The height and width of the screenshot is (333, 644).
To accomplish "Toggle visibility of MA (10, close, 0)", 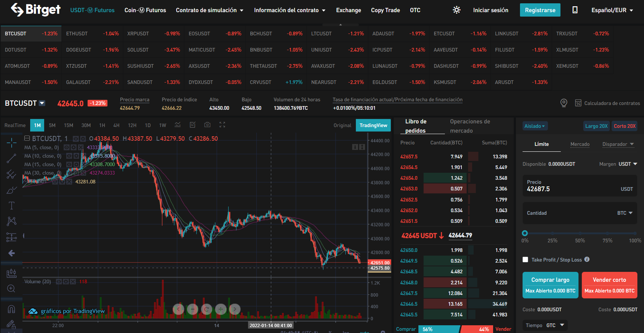I will (x=69, y=156).
